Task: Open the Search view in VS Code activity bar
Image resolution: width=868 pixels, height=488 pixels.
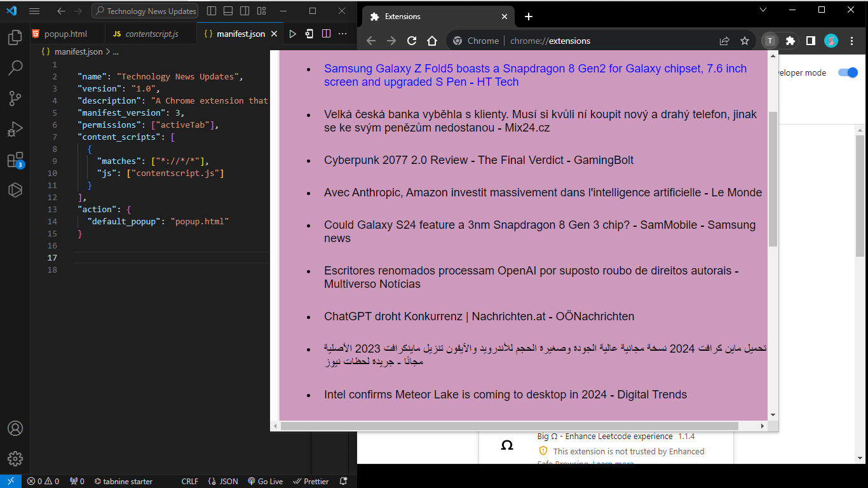Action: [x=15, y=68]
